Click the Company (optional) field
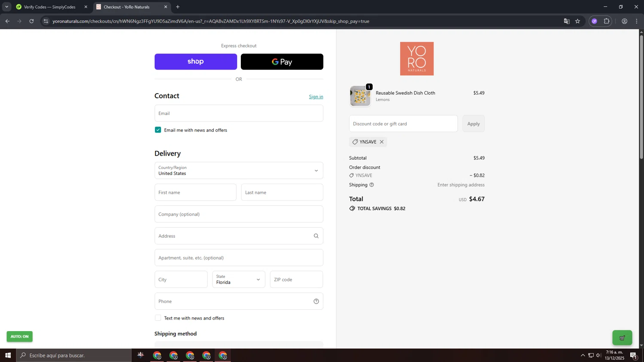 coord(239,214)
